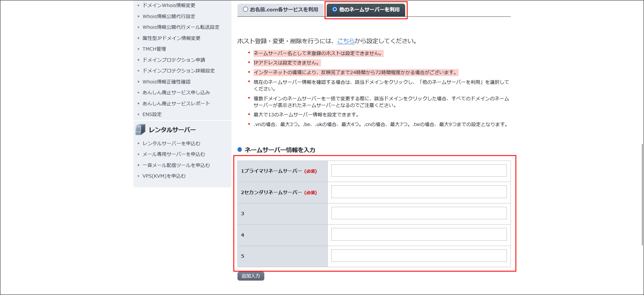Click the nameserver 4 input field
644x295 pixels.
point(419,234)
